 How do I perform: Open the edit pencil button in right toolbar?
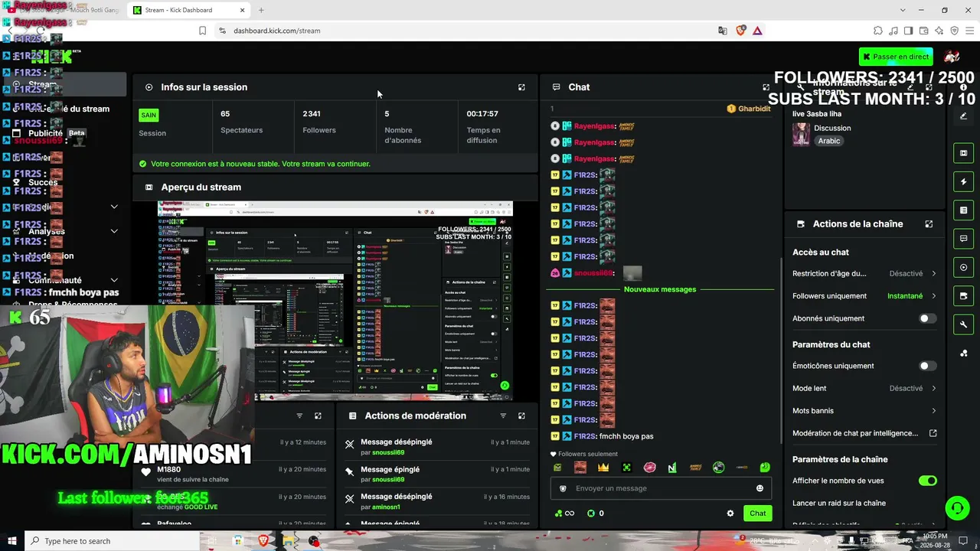(x=963, y=116)
